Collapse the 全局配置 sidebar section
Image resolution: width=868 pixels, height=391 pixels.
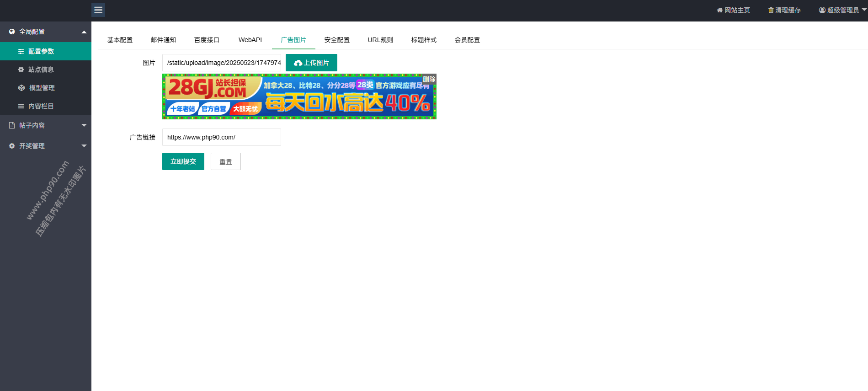[x=84, y=32]
